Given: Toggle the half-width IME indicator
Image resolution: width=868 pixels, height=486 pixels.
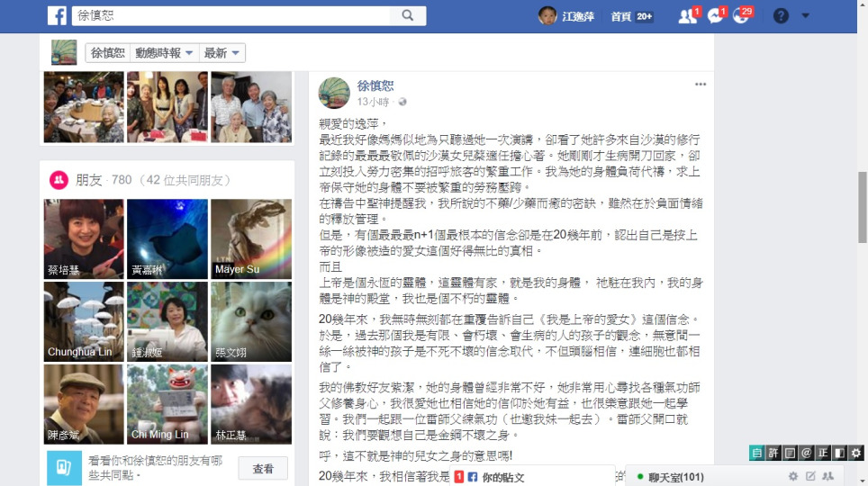Looking at the screenshot, I should click(x=839, y=454).
